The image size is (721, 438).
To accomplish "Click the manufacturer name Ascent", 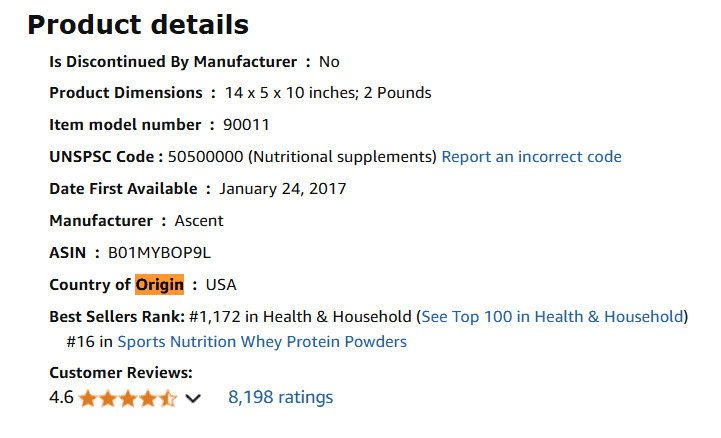I will (x=199, y=220).
